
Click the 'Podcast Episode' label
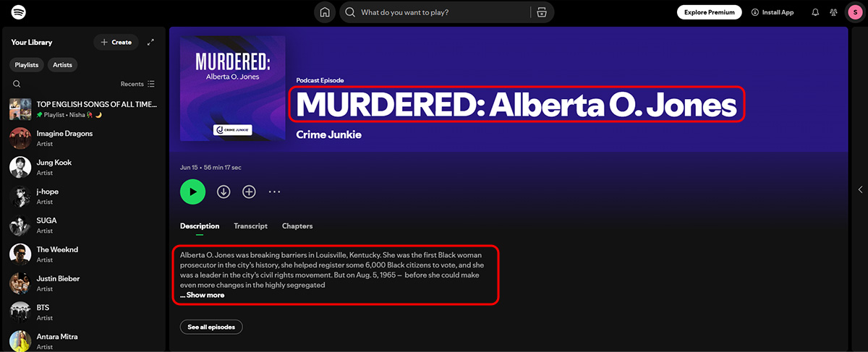click(320, 80)
